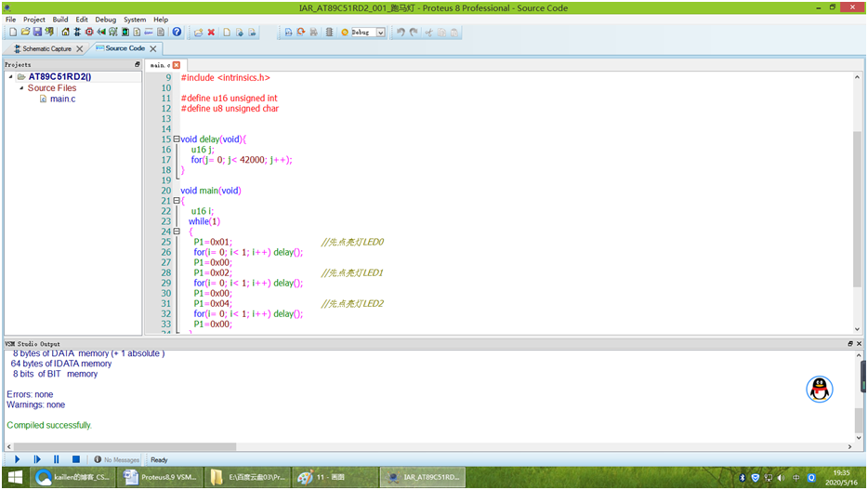Click the output panel horizontal scrollbar thumb
Viewport: 868px width, 490px height.
pyautogui.click(x=125, y=446)
